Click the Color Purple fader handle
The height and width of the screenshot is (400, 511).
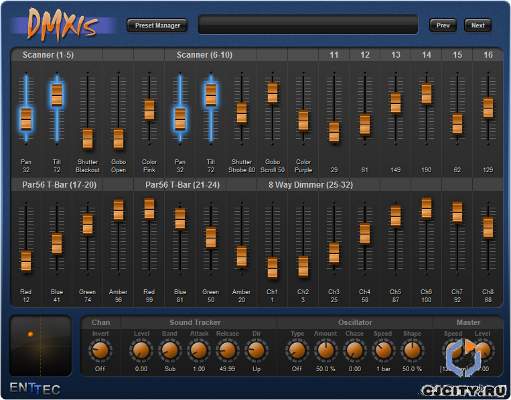point(303,121)
